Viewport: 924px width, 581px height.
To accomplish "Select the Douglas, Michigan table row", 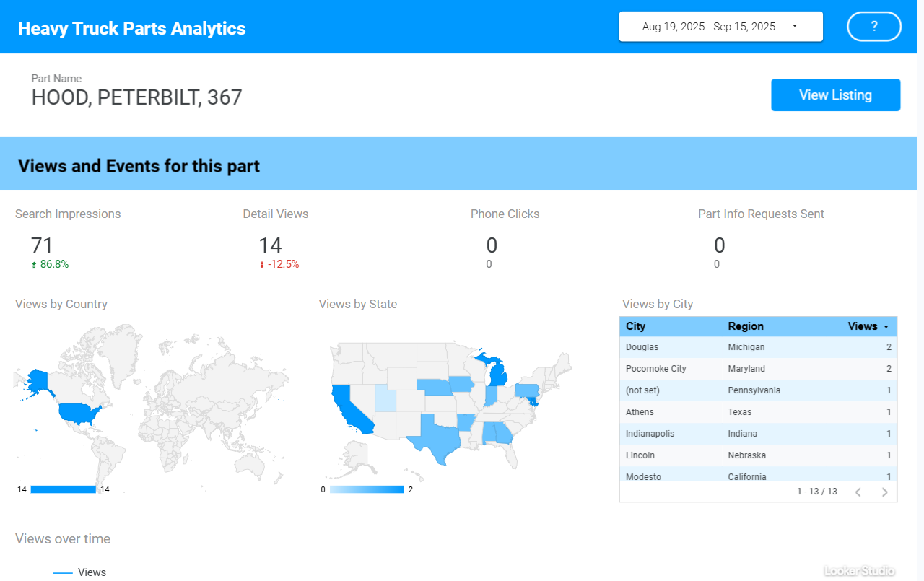I will pyautogui.click(x=758, y=347).
